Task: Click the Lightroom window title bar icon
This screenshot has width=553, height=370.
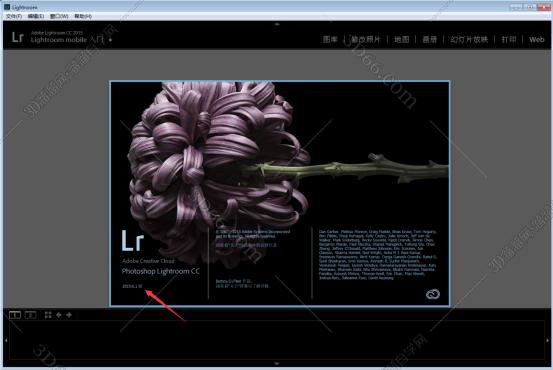Action: (7, 7)
